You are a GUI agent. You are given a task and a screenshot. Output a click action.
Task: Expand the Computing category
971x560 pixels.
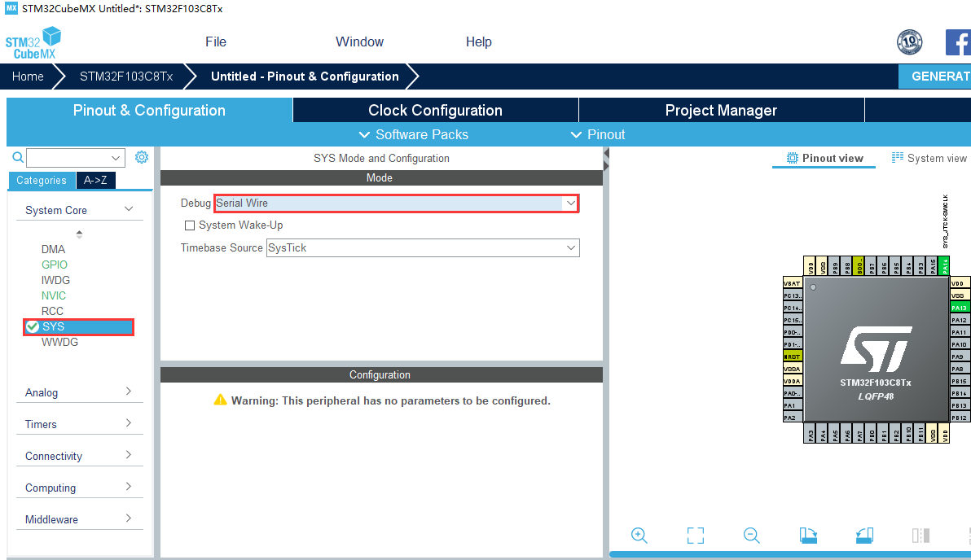coord(129,487)
